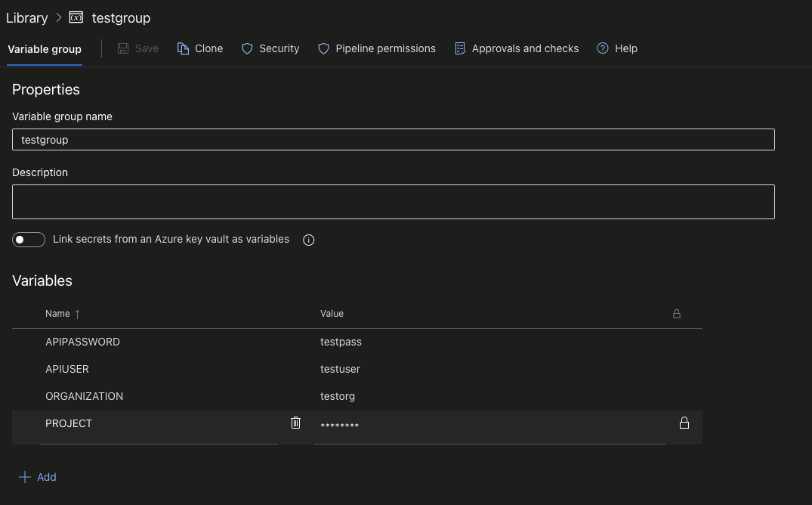
Task: Enable Link secrets from Azure key vault
Action: tap(29, 240)
